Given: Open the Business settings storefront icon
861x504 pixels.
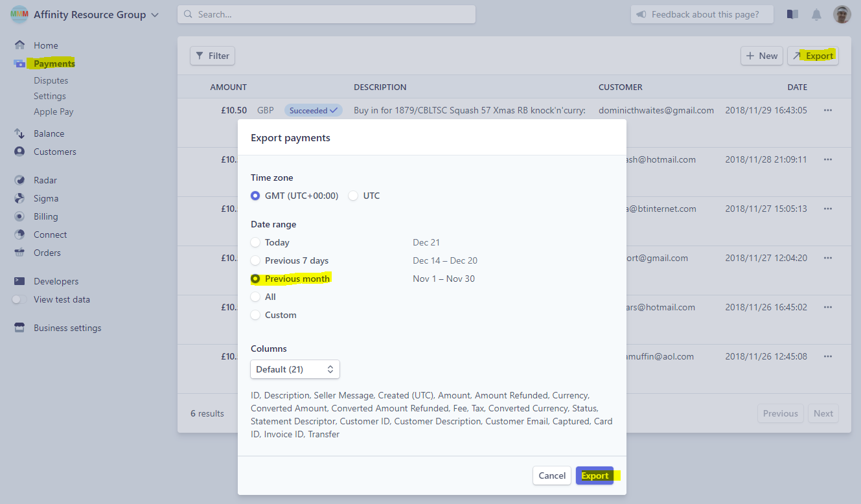Looking at the screenshot, I should [x=19, y=328].
